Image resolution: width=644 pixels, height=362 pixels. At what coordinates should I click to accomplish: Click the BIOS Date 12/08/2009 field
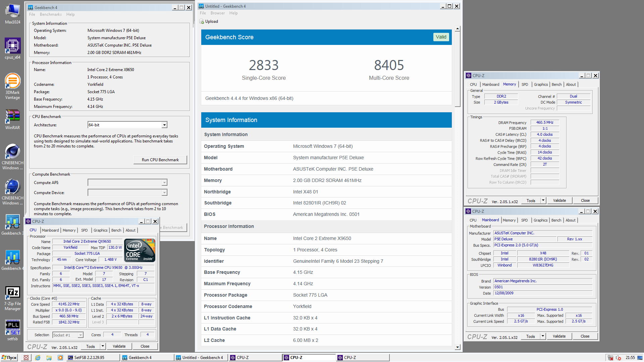[543, 293]
